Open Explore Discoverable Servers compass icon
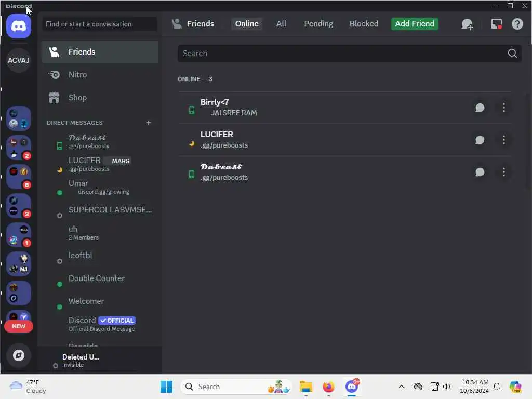The height and width of the screenshot is (399, 532). click(19, 355)
